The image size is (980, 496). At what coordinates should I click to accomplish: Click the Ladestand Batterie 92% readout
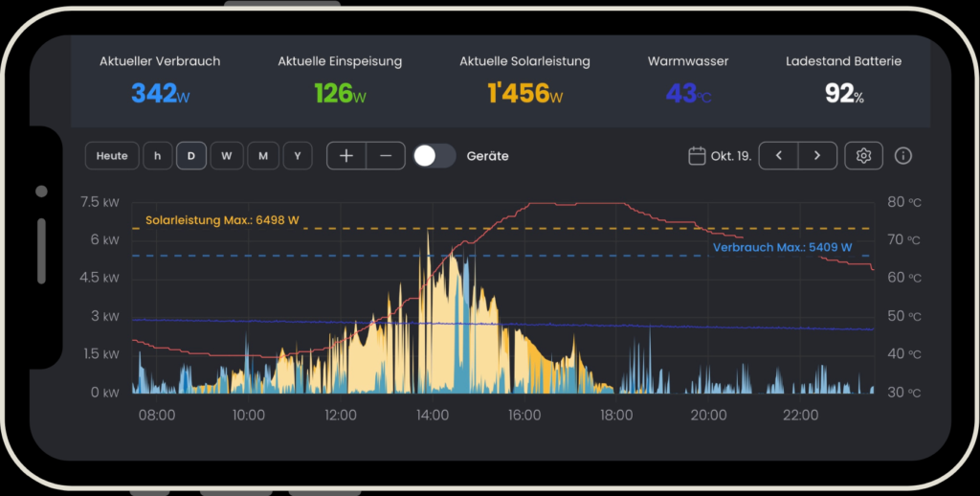843,93
